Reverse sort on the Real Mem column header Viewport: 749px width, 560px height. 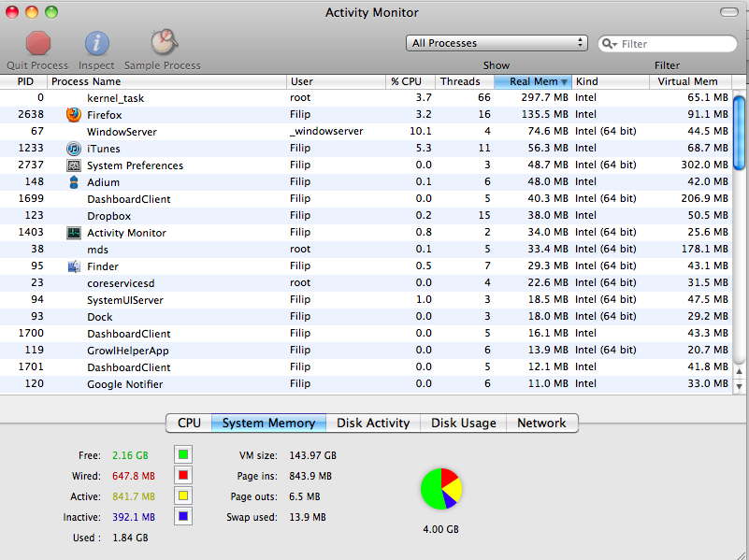[533, 81]
